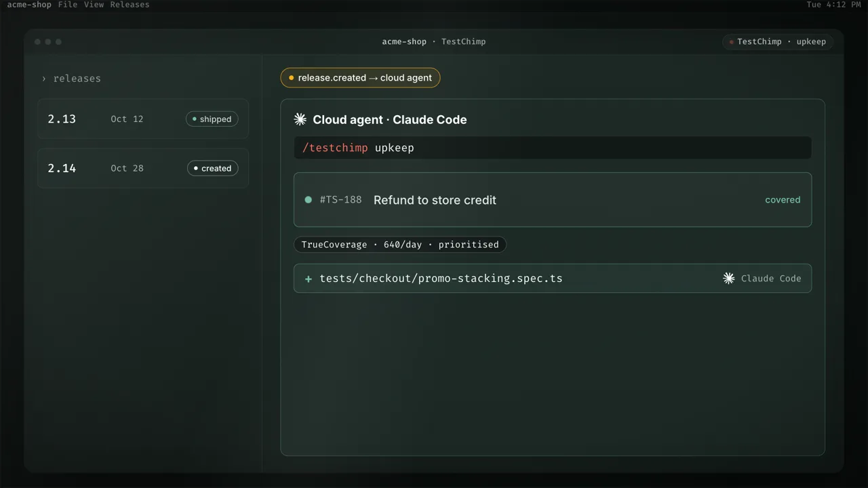Click the Cloud agent · Claude Code heading
Viewport: 868px width, 488px height.
point(390,119)
